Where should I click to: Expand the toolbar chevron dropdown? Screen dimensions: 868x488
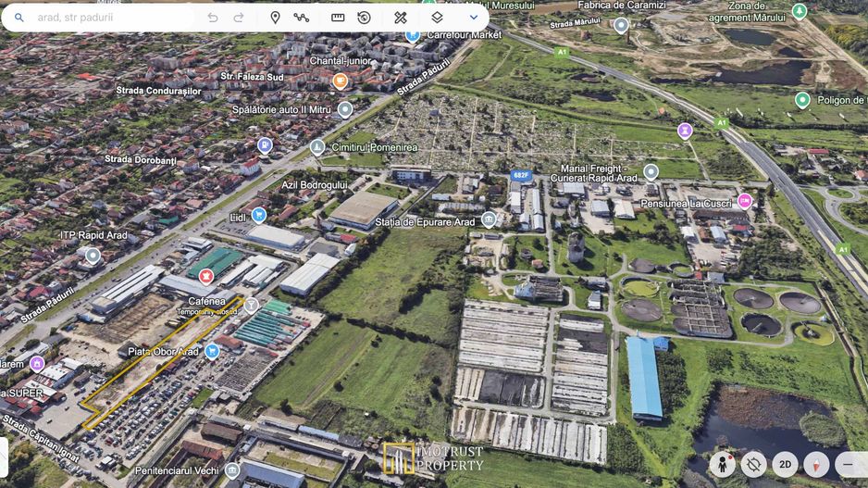pos(474,18)
